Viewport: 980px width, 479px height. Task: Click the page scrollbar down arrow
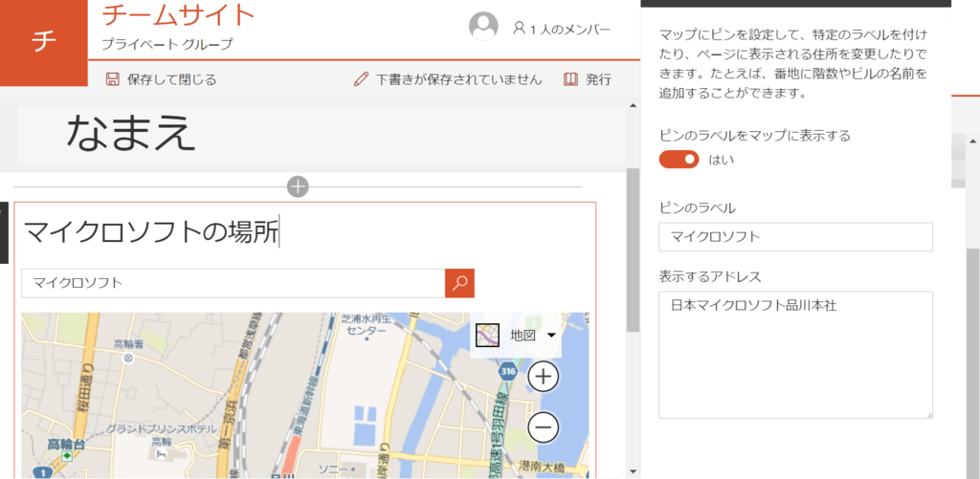(x=634, y=471)
